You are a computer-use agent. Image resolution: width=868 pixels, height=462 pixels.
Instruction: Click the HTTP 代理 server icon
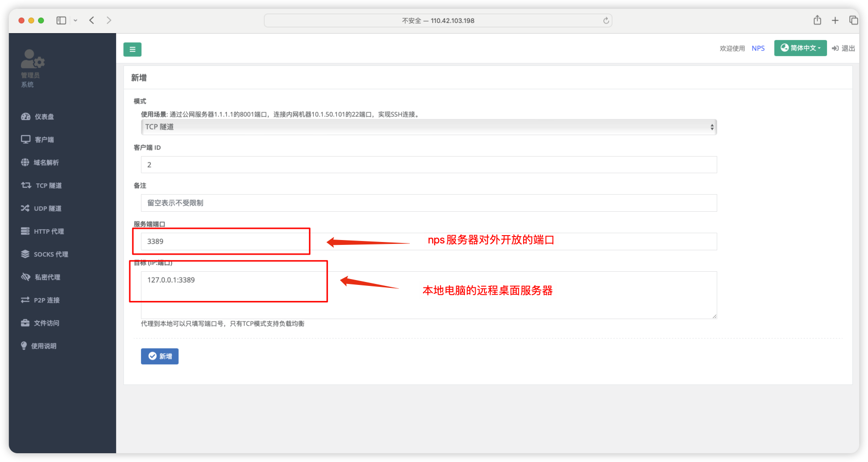[x=25, y=231]
